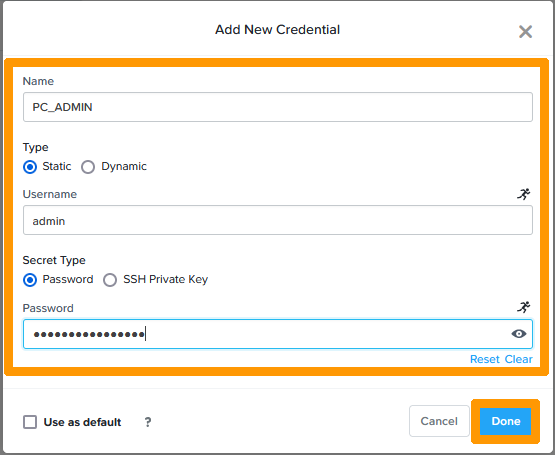Click the Username label text above the field
555x455 pixels.
point(50,194)
